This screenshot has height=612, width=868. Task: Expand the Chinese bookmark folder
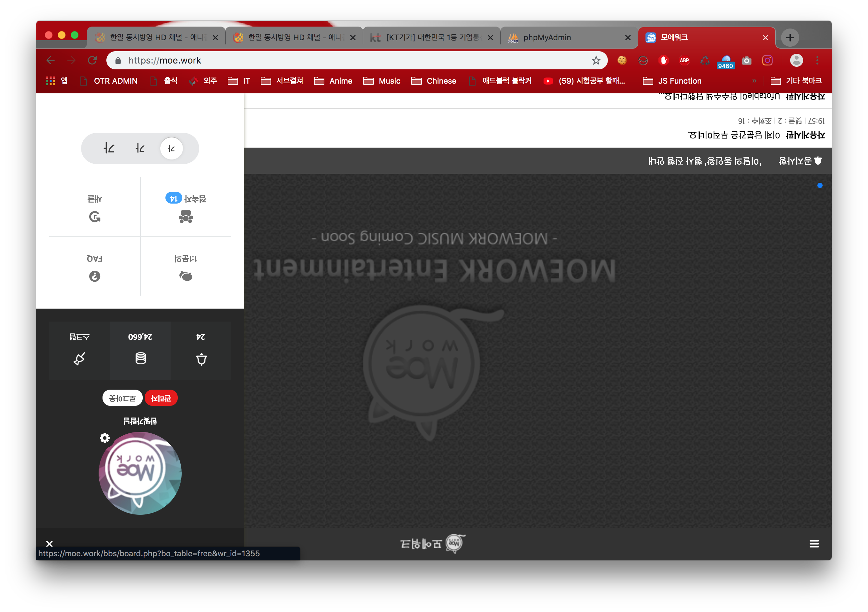tap(434, 81)
